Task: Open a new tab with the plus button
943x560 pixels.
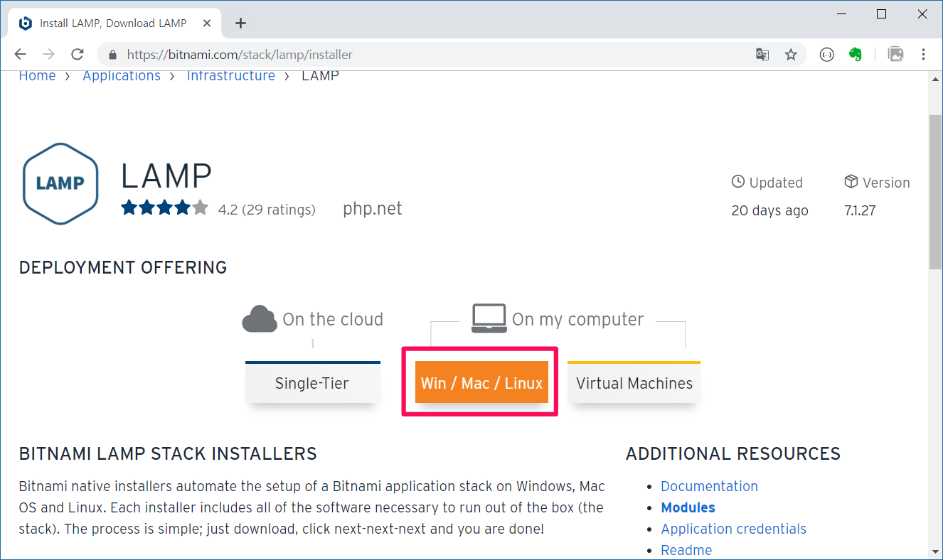Action: [240, 23]
